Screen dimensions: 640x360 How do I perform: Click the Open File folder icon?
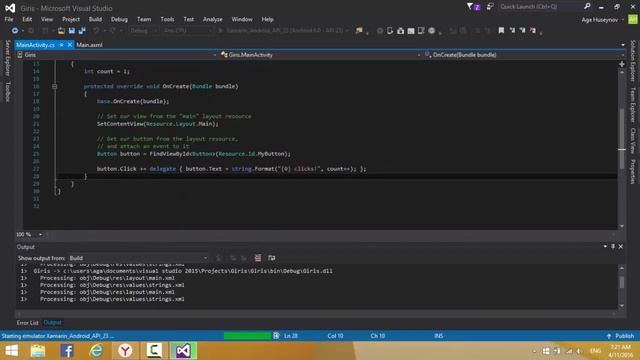point(61,31)
